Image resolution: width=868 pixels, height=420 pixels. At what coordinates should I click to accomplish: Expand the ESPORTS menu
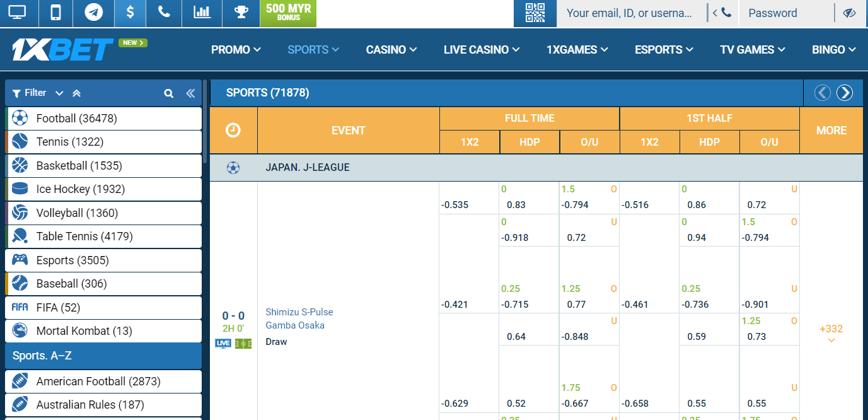pyautogui.click(x=664, y=50)
